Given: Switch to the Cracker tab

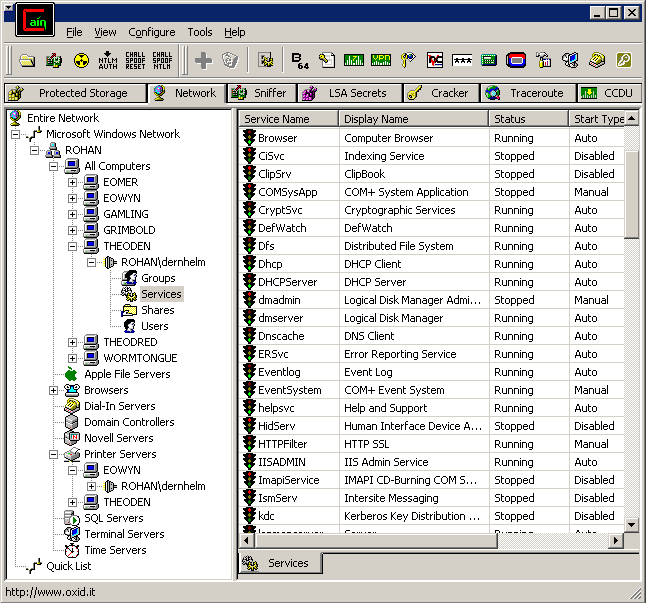Looking at the screenshot, I should (x=441, y=93).
